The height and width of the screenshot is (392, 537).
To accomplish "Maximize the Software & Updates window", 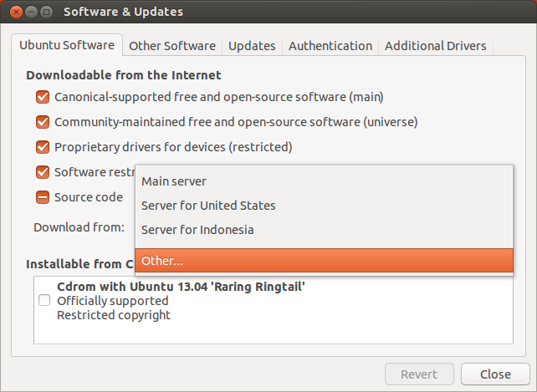I will click(x=46, y=13).
